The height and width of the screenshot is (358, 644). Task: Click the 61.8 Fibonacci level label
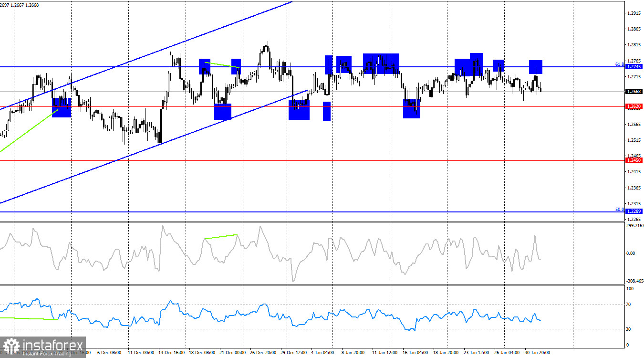pos(620,64)
